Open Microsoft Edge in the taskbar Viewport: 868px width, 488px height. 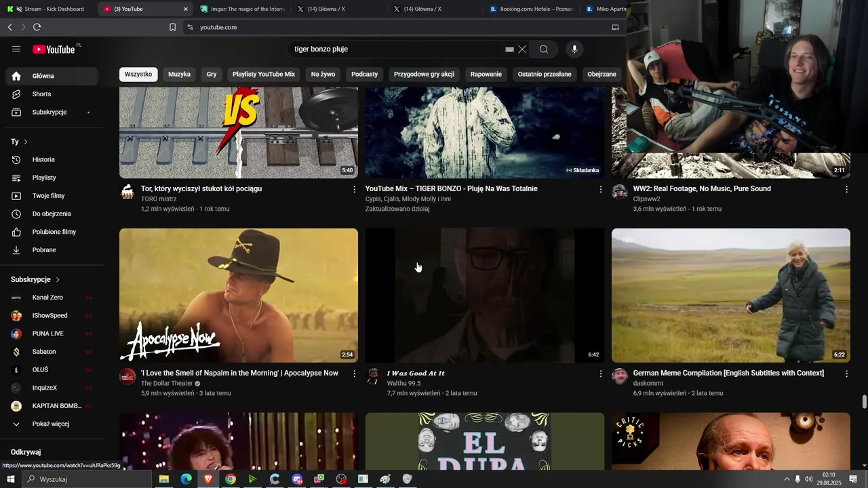[x=186, y=479]
